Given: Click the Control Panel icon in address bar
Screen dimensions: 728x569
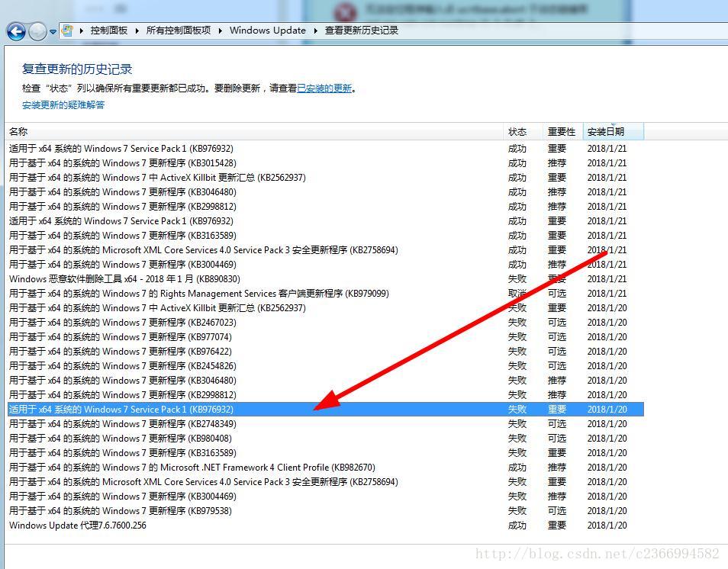Looking at the screenshot, I should [67, 31].
